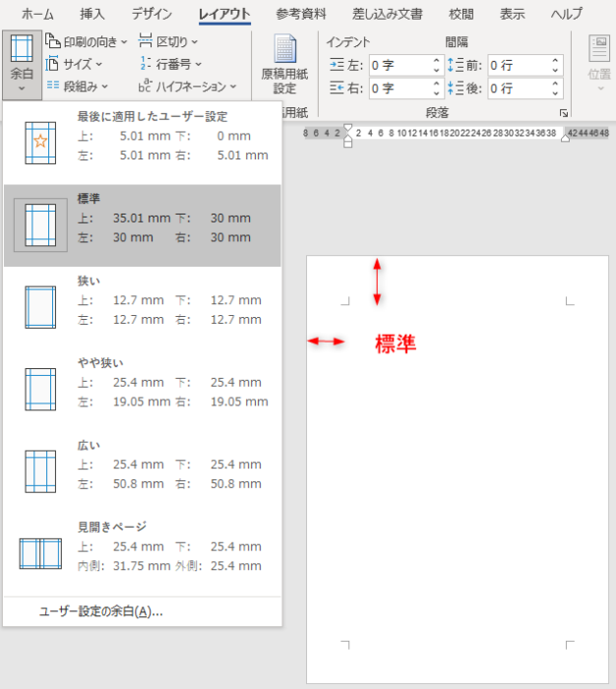Apply 最後に適用したユーザー設定 margins
This screenshot has height=689, width=616.
[x=142, y=137]
